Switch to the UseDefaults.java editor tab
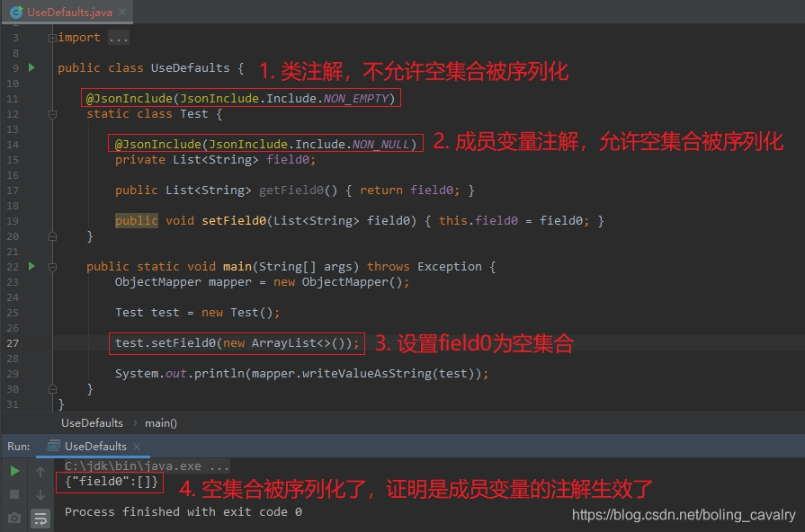805x532 pixels. (65, 13)
